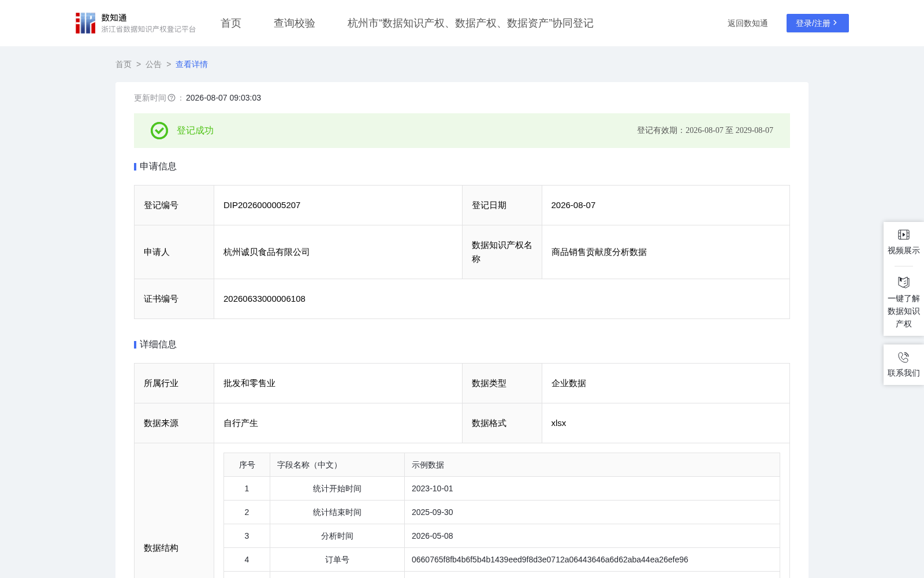The width and height of the screenshot is (924, 578).
Task: Click 示例数据 column header
Action: click(x=428, y=465)
